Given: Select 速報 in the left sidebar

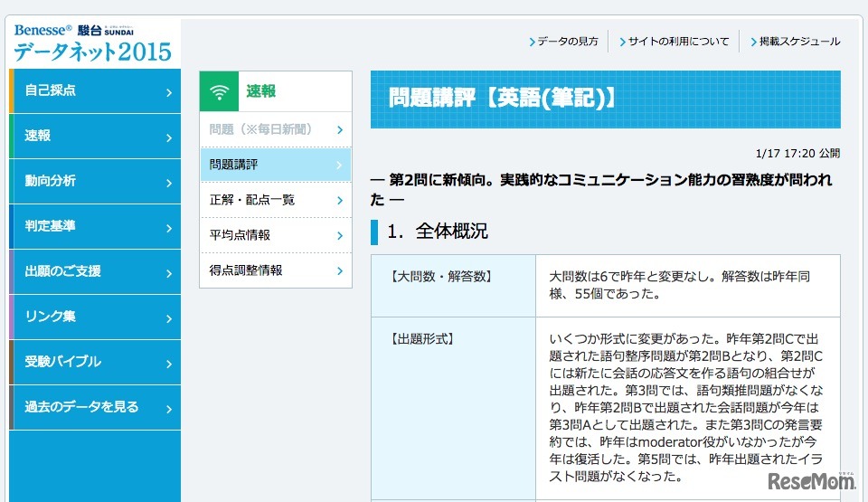Looking at the screenshot, I should (x=95, y=137).
